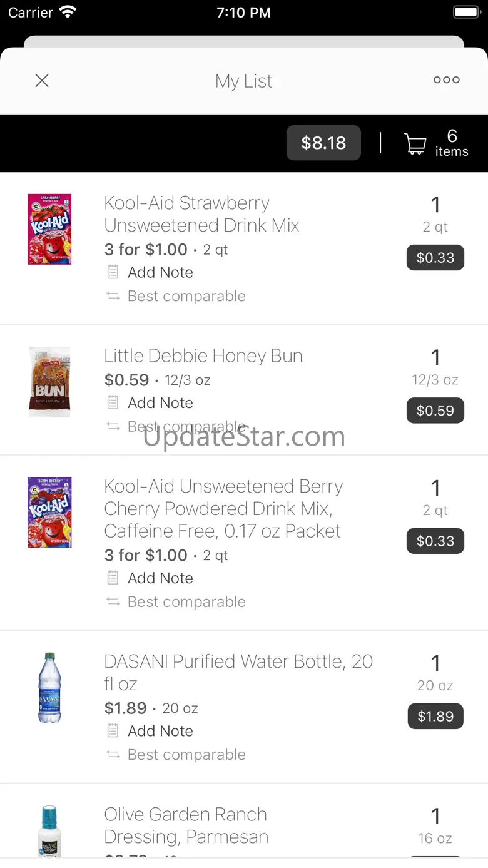Open Kool-Aid Strawberry product thumbnail
The width and height of the screenshot is (488, 868).
(x=49, y=229)
